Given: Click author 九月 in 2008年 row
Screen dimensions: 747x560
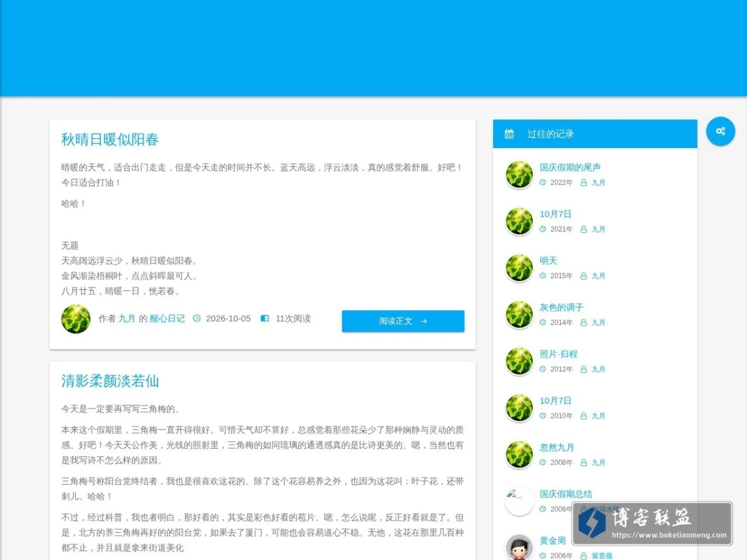Looking at the screenshot, I should click(598, 462).
